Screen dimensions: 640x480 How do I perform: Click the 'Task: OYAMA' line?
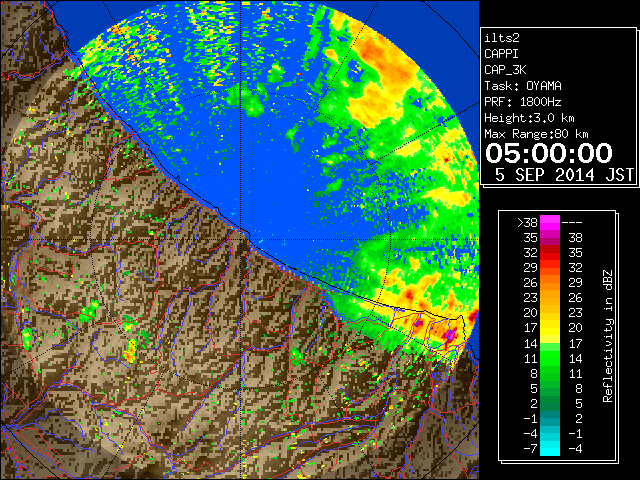coord(523,86)
